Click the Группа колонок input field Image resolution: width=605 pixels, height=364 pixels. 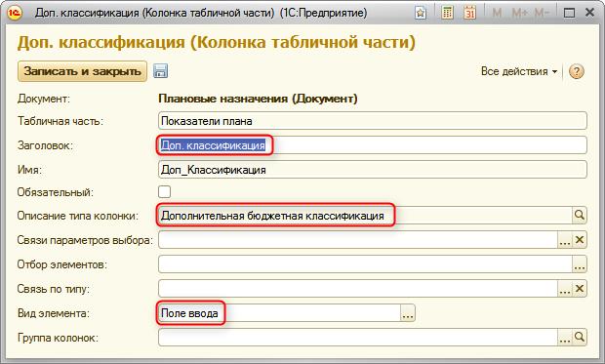coord(358,338)
